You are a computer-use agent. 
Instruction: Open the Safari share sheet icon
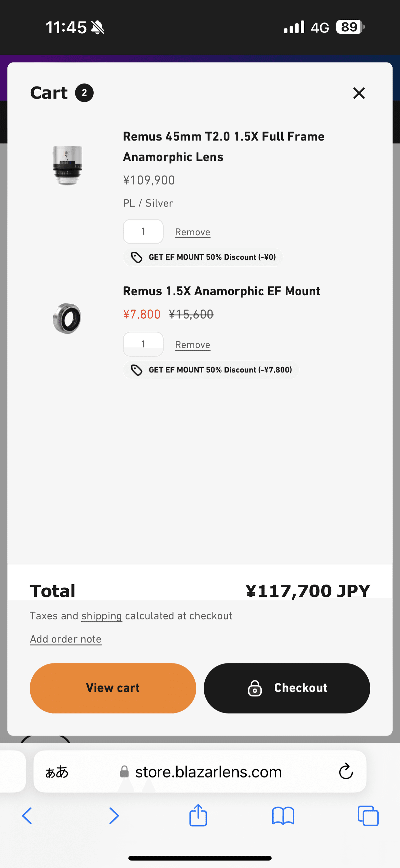[198, 815]
